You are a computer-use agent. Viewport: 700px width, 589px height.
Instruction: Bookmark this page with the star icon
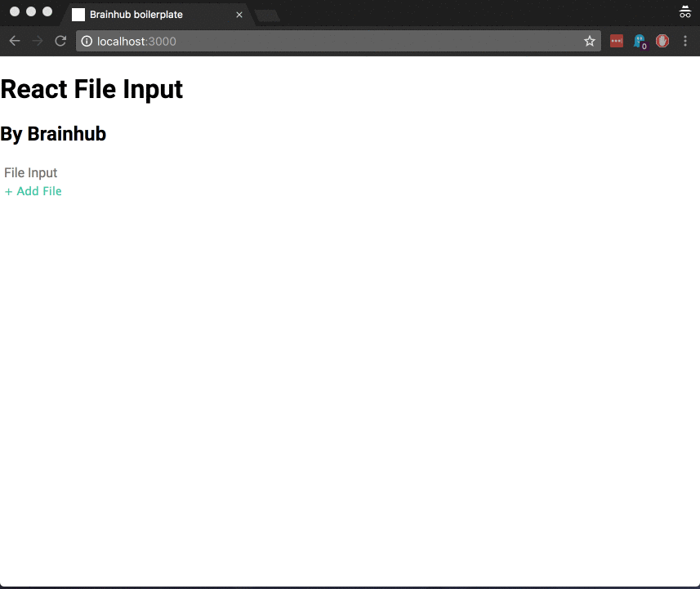point(590,41)
